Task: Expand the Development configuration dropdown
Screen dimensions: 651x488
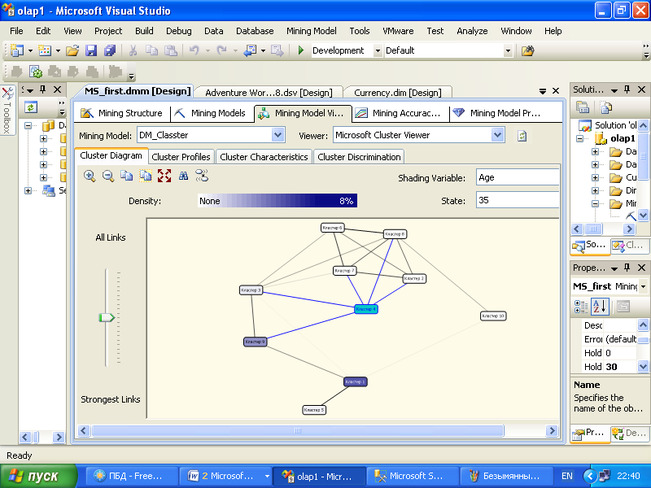Action: (378, 50)
